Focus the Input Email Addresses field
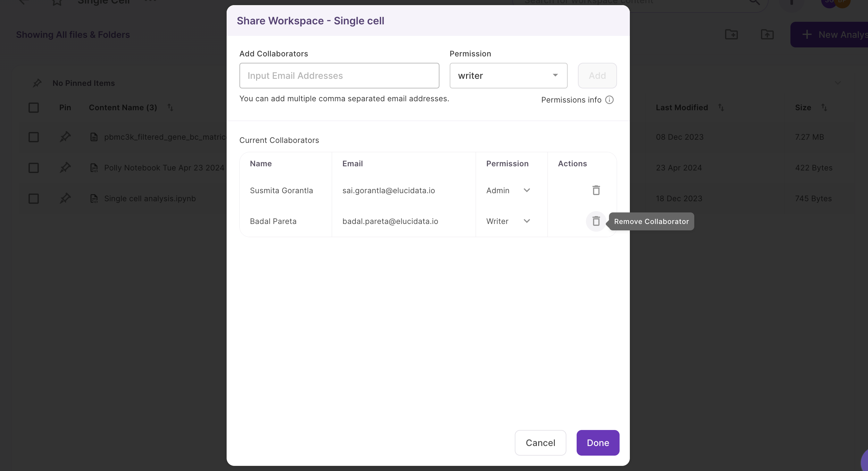This screenshot has width=868, height=471. coord(339,76)
